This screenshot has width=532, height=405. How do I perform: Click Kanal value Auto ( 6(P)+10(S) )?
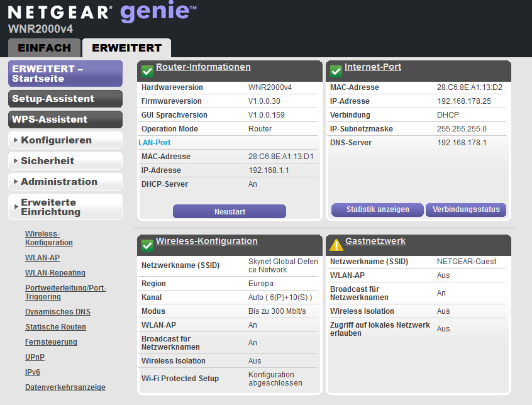click(x=280, y=297)
